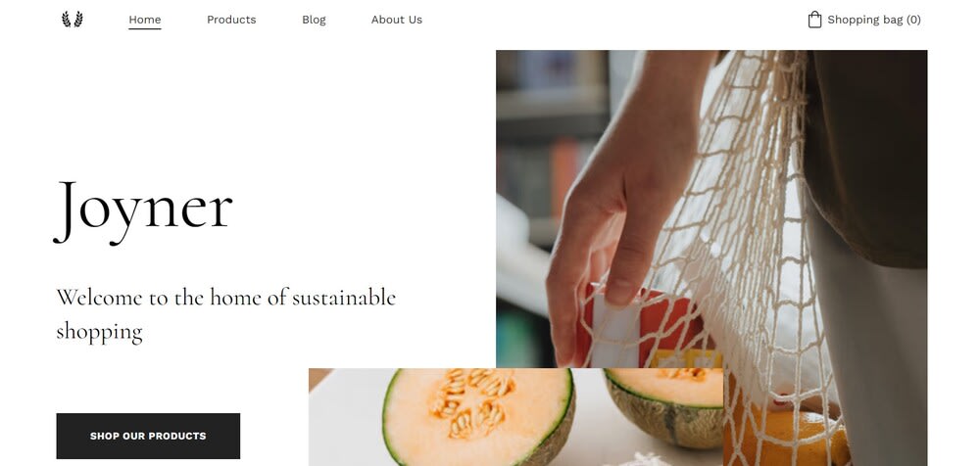This screenshot has width=980, height=466.
Task: Click the Joyner headline text
Action: [x=143, y=211]
